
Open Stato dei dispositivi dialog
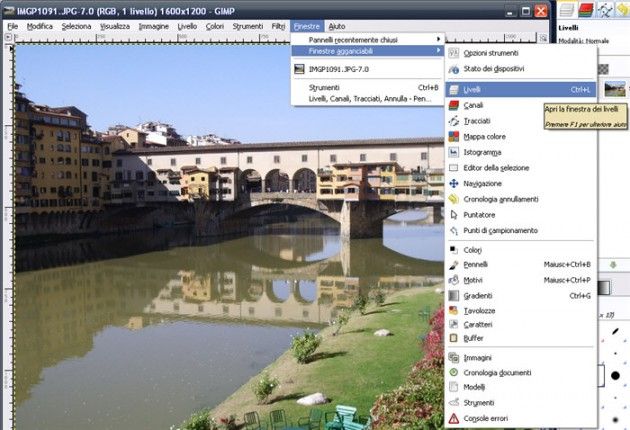tap(521, 69)
